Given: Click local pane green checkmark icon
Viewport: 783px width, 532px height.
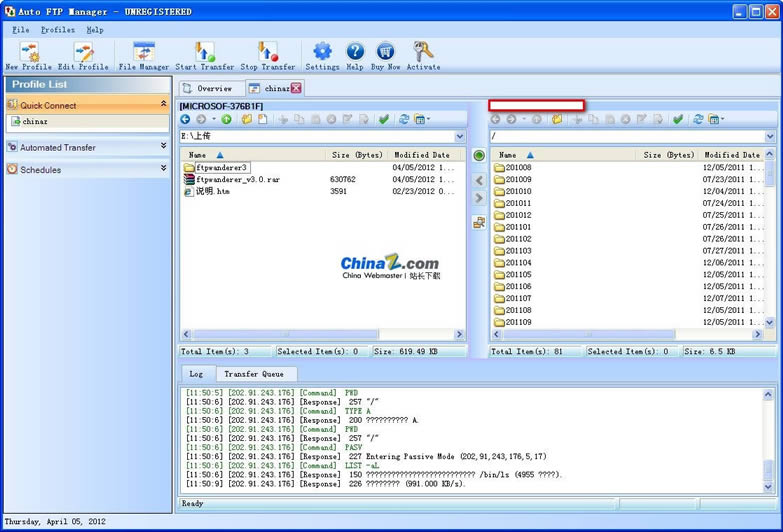Looking at the screenshot, I should [383, 119].
